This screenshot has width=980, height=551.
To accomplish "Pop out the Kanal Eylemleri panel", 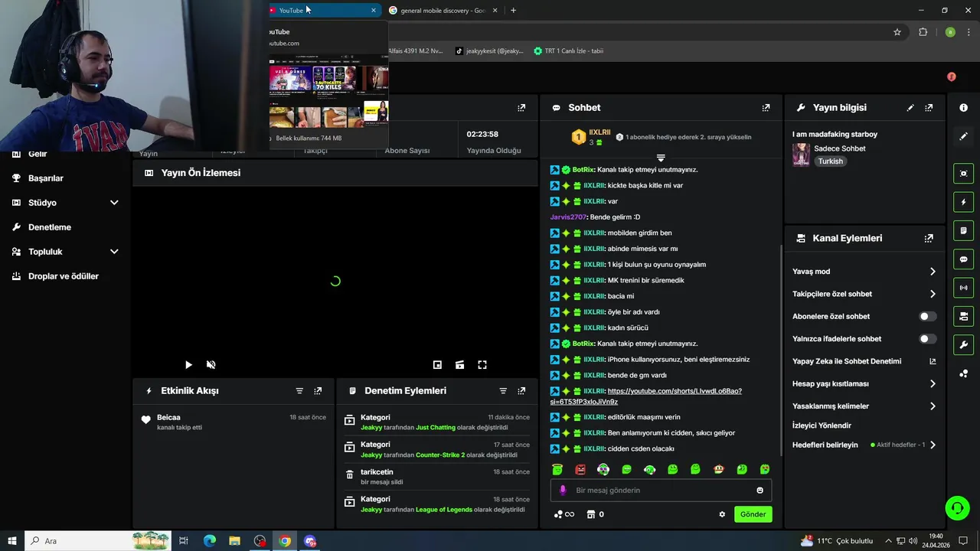I will pos(929,238).
